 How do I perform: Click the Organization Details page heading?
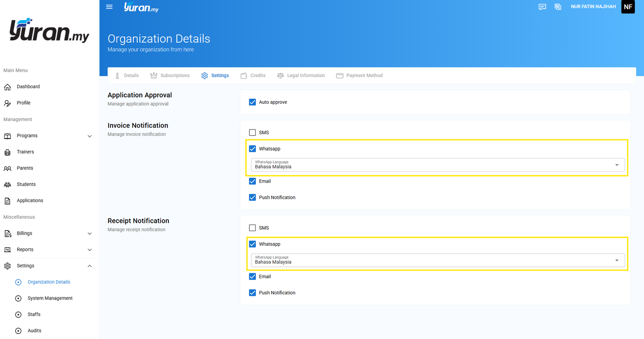tap(159, 39)
